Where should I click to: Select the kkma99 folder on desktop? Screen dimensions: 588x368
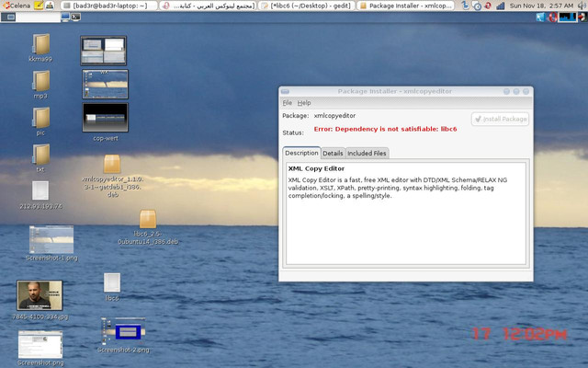point(40,48)
